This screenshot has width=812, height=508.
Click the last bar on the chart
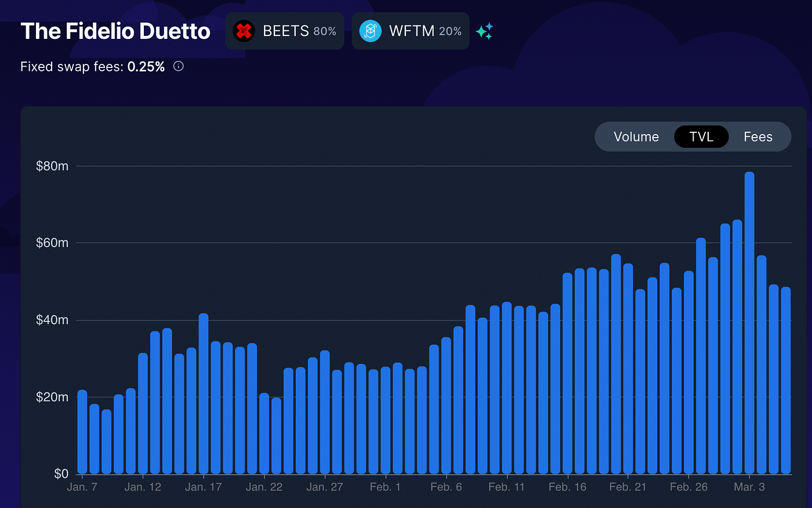tap(786, 380)
